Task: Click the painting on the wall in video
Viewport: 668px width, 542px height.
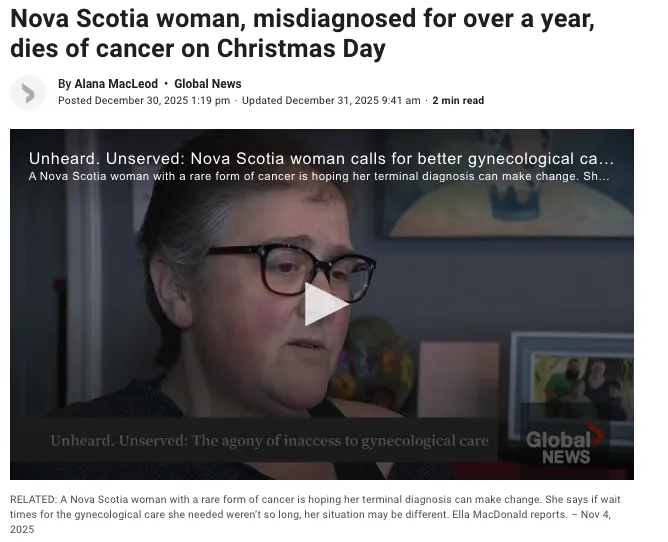Action: click(x=511, y=183)
